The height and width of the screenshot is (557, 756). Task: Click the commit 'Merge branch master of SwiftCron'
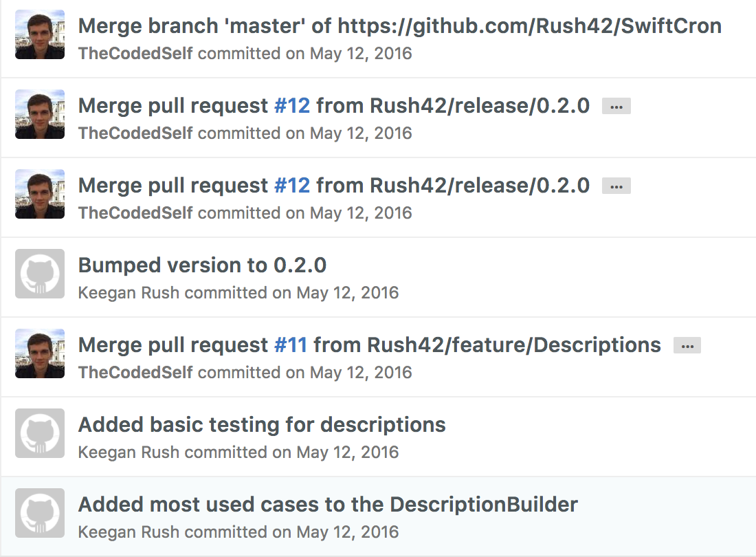(400, 25)
